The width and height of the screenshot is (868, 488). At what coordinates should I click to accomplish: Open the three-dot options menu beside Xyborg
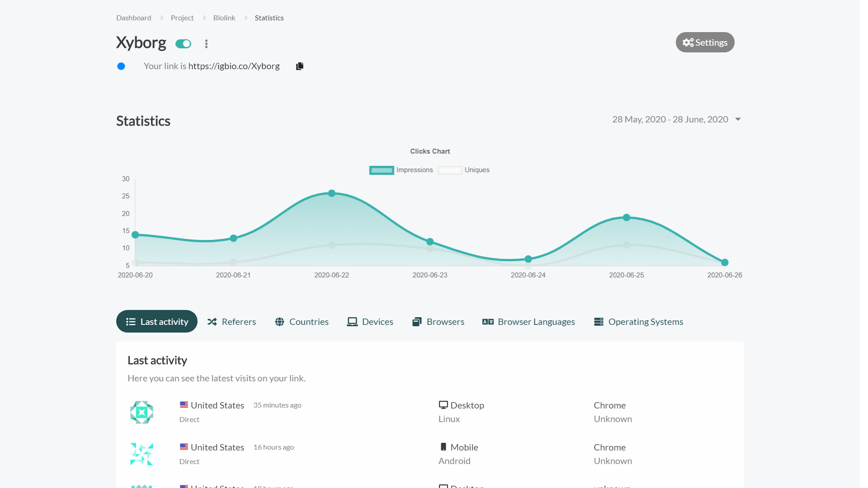coord(206,44)
